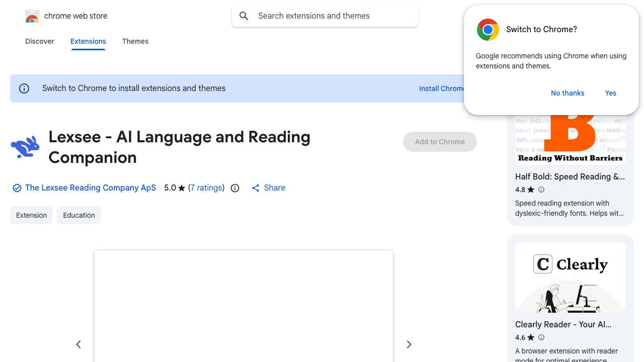
Task: Click the Chrome logo in the popup
Action: tap(488, 30)
